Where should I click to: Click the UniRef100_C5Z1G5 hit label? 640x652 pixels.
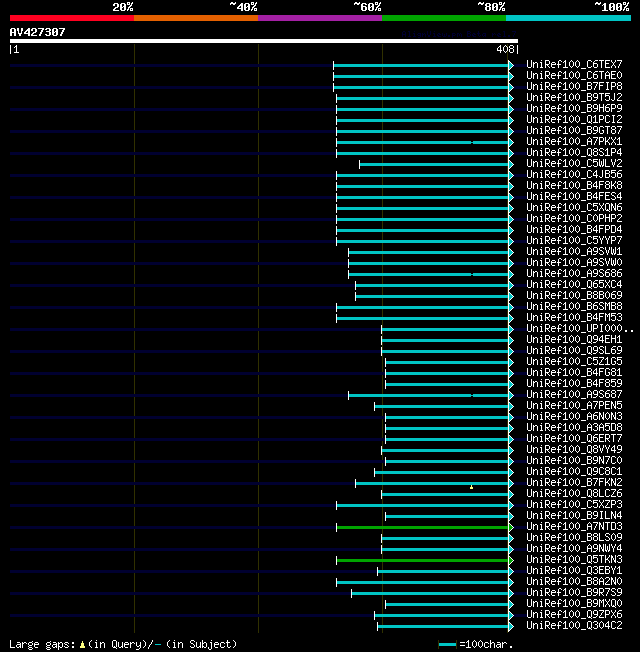[574, 362]
